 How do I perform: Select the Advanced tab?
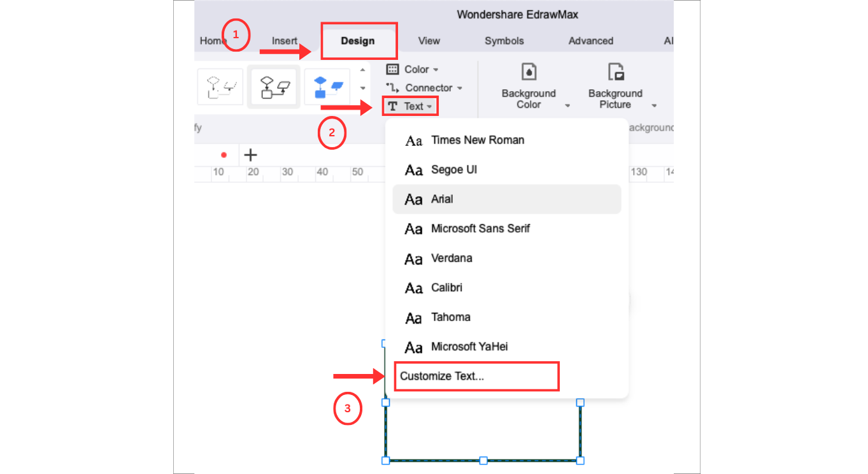pyautogui.click(x=591, y=41)
